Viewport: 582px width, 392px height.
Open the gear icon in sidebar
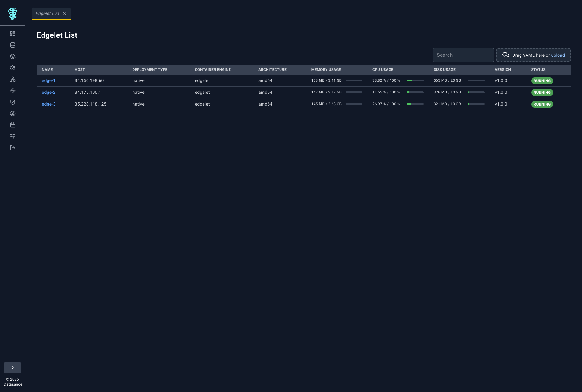(x=13, y=68)
